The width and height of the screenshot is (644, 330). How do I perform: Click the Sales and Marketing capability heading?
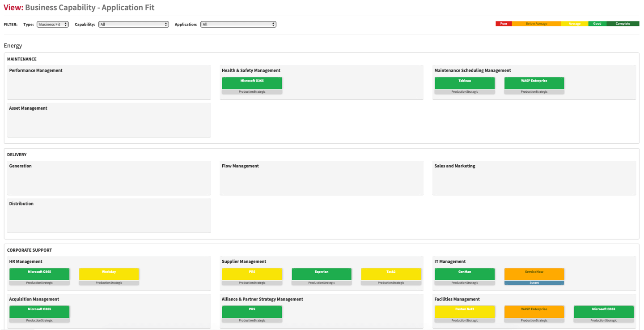[x=455, y=166]
